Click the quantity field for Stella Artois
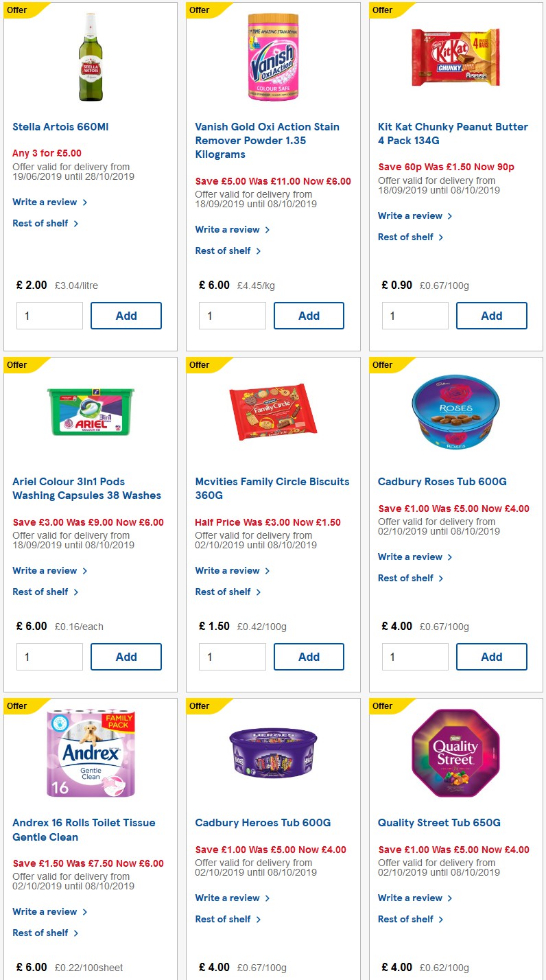Screen dimensions: 546x980 (49, 315)
